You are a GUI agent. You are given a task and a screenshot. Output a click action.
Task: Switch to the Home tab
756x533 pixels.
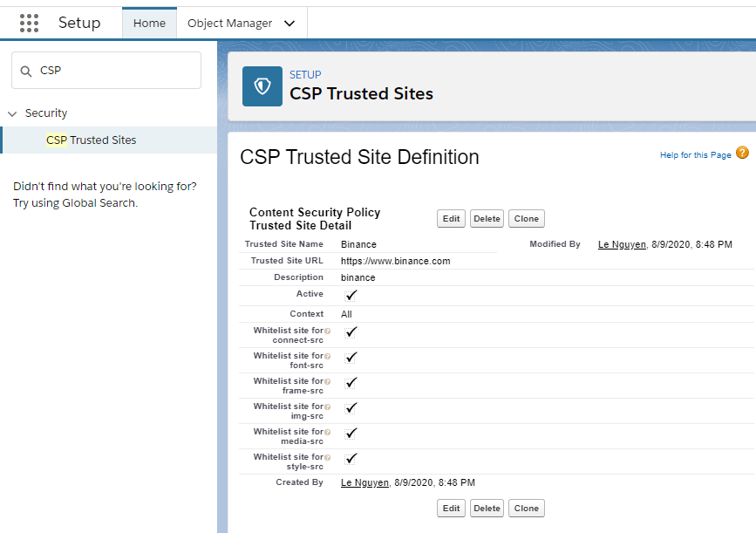point(149,24)
